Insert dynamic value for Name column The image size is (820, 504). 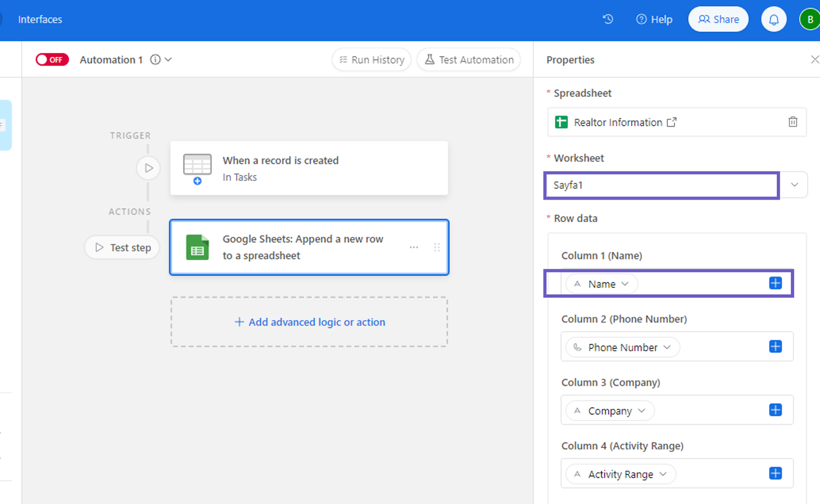click(775, 282)
